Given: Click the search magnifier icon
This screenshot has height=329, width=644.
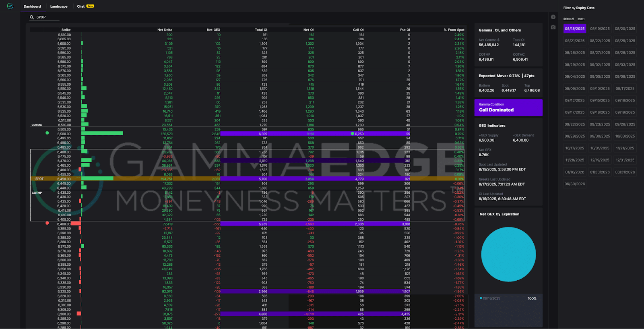Looking at the screenshot, I should tap(32, 17).
